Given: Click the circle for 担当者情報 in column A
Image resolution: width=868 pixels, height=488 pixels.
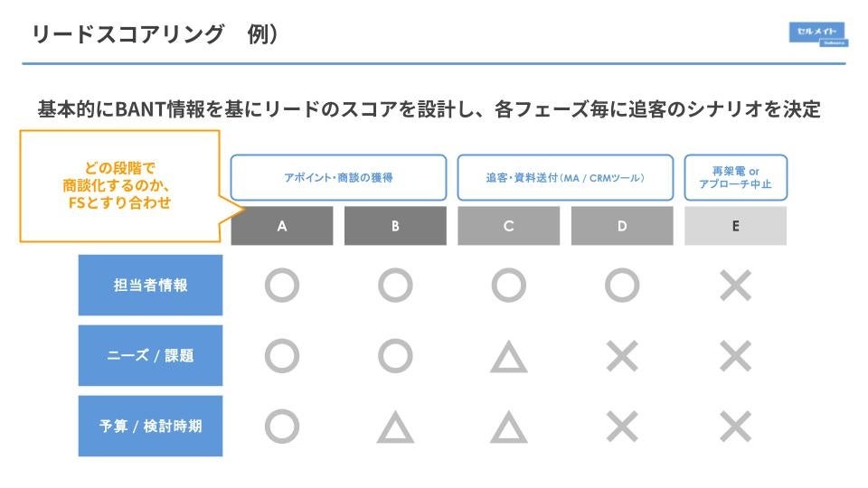Looking at the screenshot, I should pos(282,286).
